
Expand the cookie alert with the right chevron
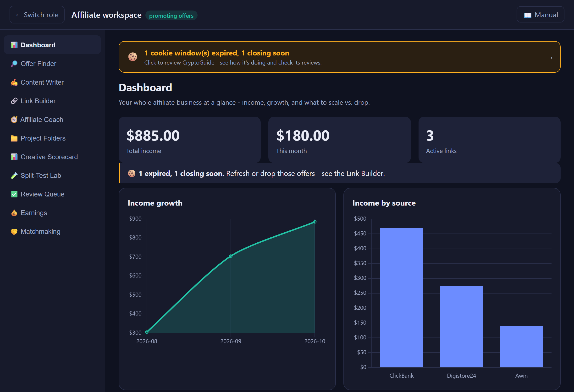pos(551,58)
